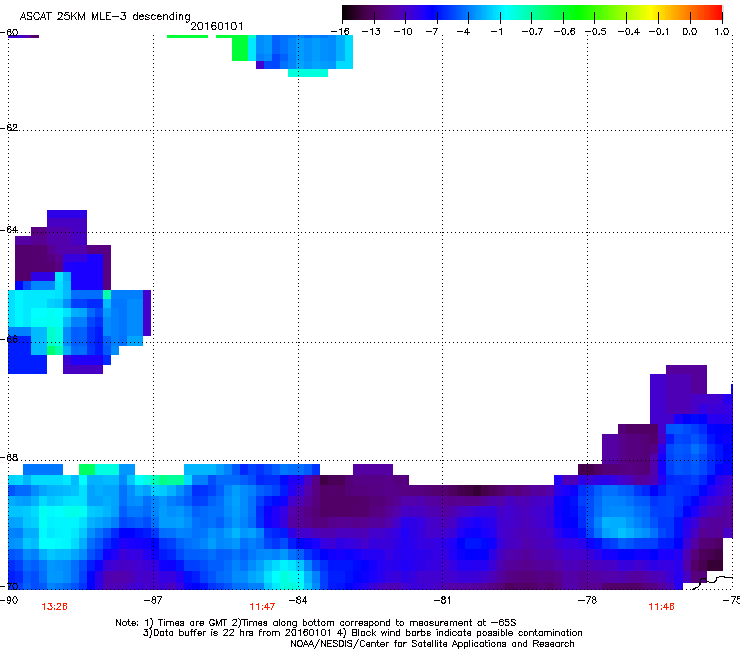Click the -13 color scale label
740x650 pixels.
pos(371,32)
